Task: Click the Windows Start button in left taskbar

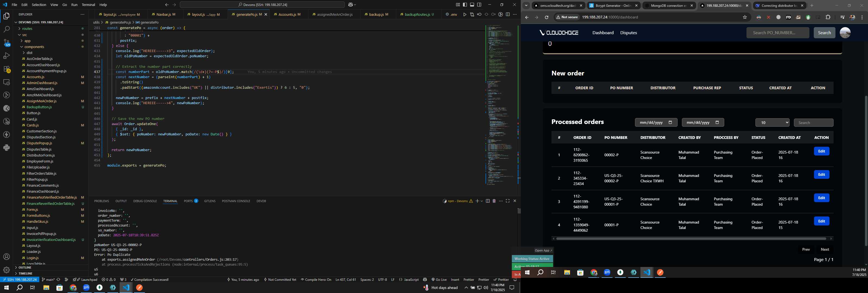Action: 6,288
